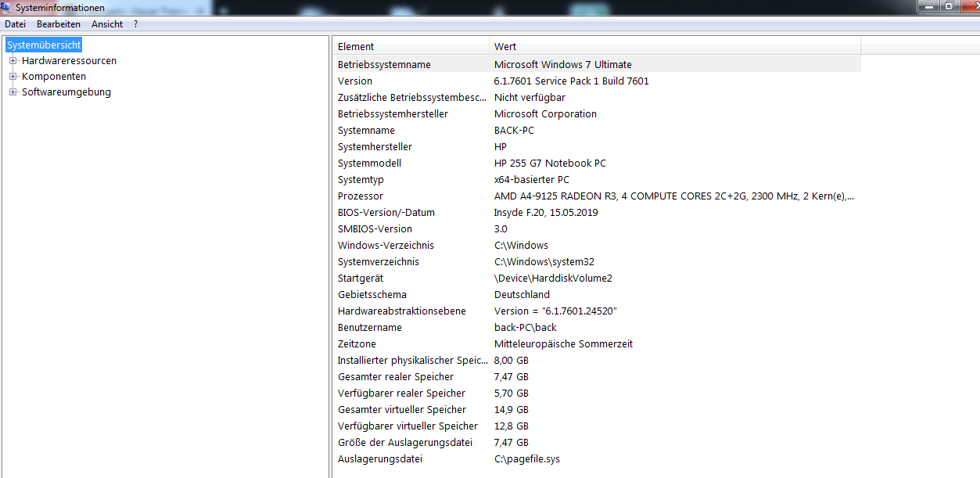
Task: Select the Betriebssystemname row
Action: [x=597, y=64]
